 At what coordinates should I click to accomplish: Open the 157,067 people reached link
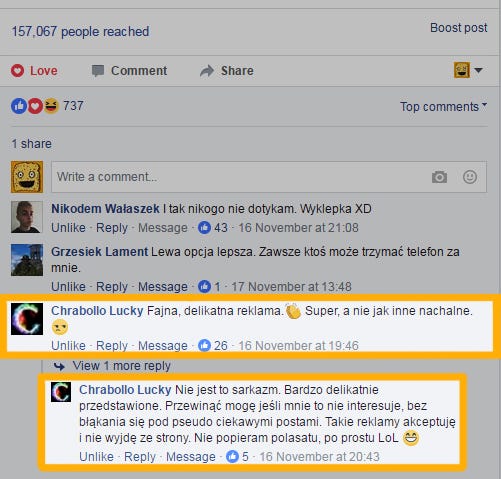tap(80, 32)
